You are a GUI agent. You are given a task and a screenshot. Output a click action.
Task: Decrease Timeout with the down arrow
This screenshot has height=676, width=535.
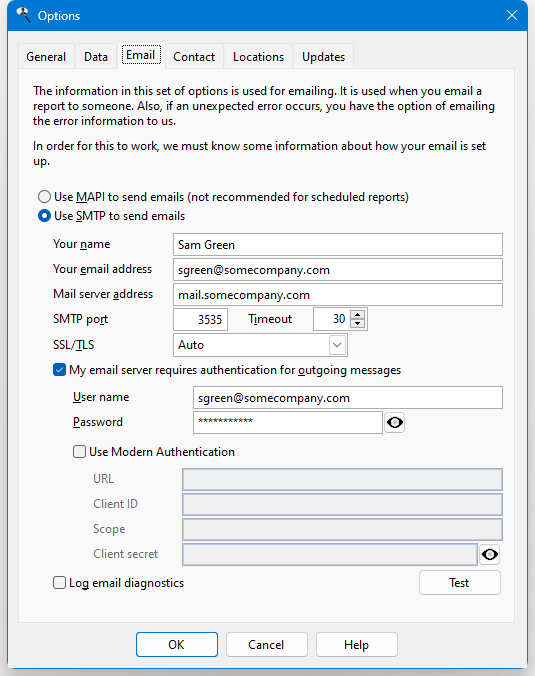(x=357, y=324)
